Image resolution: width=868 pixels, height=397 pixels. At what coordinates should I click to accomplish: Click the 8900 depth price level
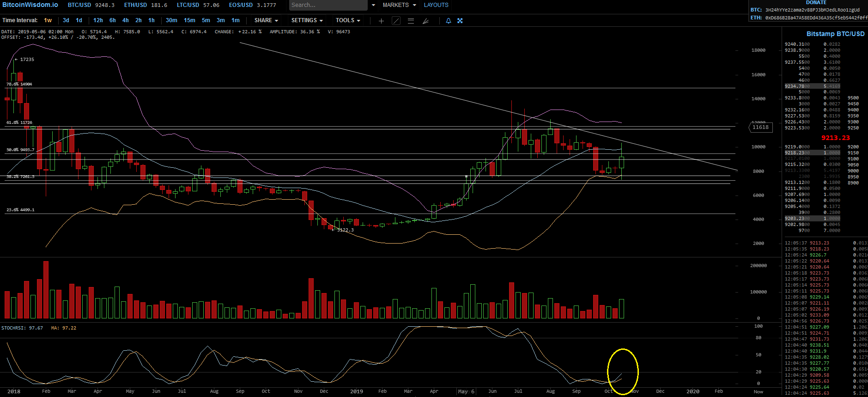click(x=853, y=183)
